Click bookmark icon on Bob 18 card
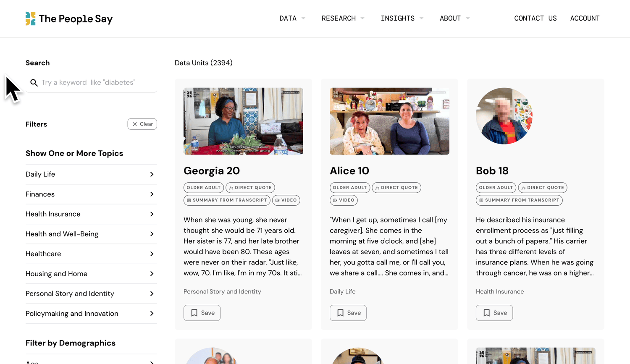Viewport: 630px width, 364px height. [487, 313]
